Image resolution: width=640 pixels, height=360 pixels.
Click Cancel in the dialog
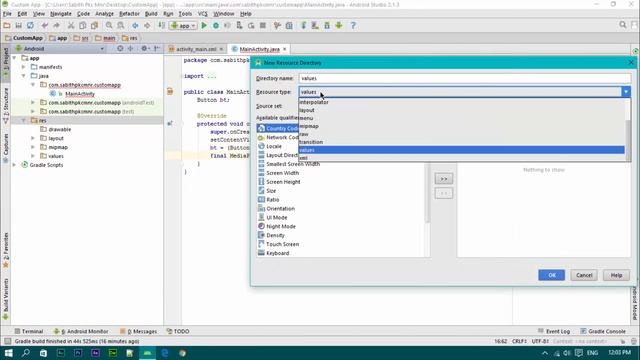coord(584,275)
